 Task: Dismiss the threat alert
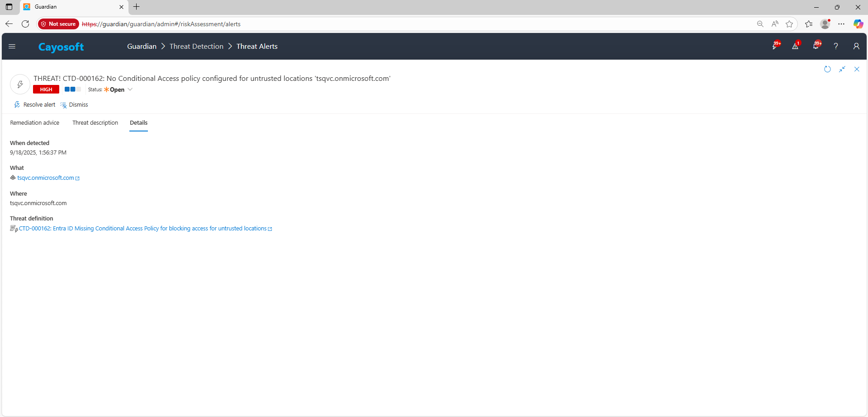click(x=74, y=105)
